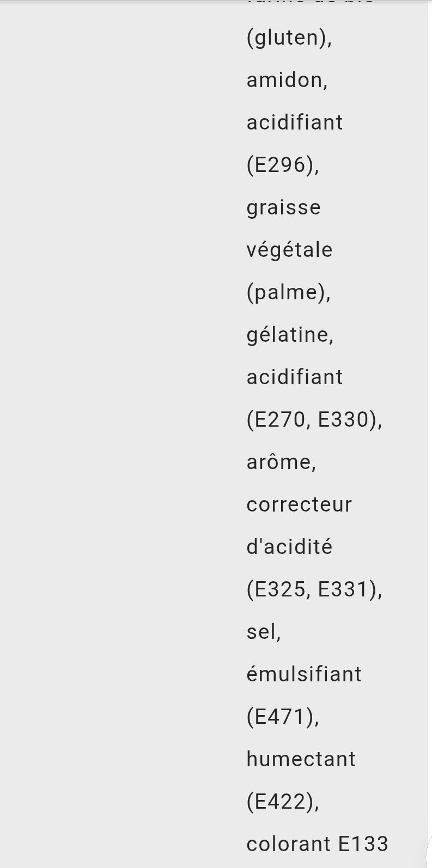Select the "(E471)," additive code
Viewport: 432px width, 868px height.
click(x=283, y=717)
